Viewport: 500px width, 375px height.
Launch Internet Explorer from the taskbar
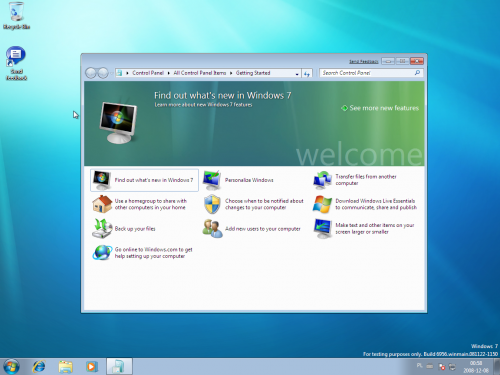(39, 367)
